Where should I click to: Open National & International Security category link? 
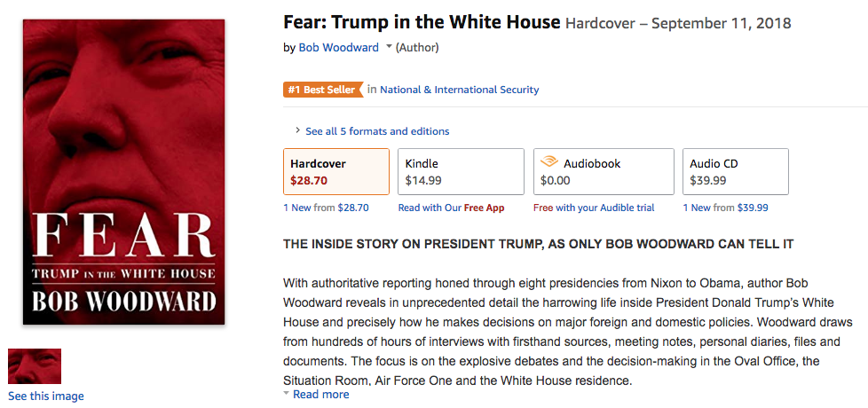pyautogui.click(x=460, y=90)
